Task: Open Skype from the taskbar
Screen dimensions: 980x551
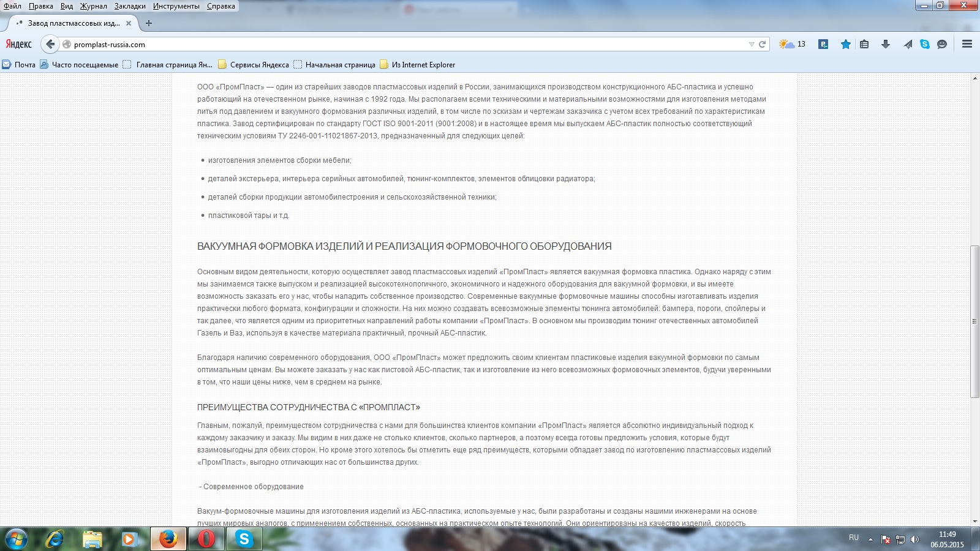Action: click(244, 539)
